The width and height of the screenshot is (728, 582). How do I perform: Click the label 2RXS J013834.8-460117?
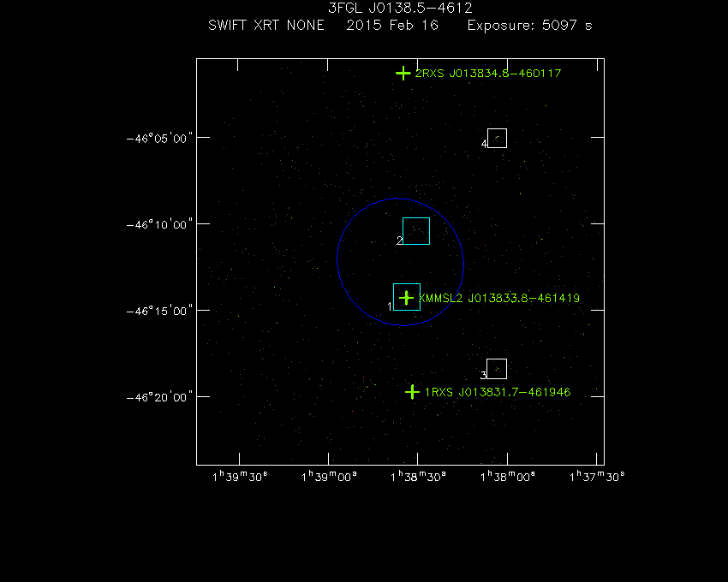[x=488, y=74]
